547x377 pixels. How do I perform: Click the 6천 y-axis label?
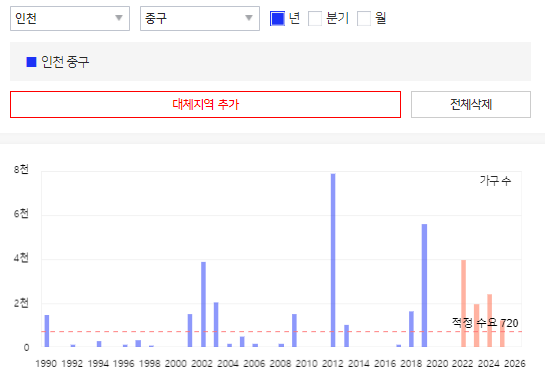pyautogui.click(x=21, y=213)
